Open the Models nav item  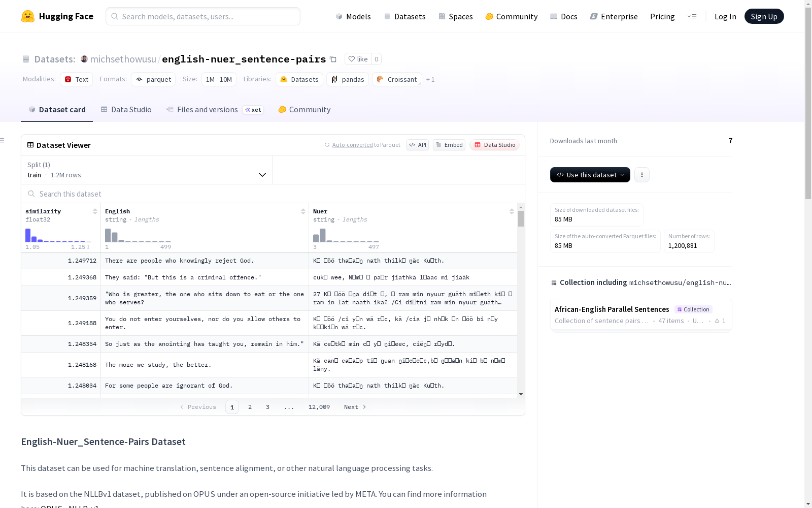click(x=353, y=16)
